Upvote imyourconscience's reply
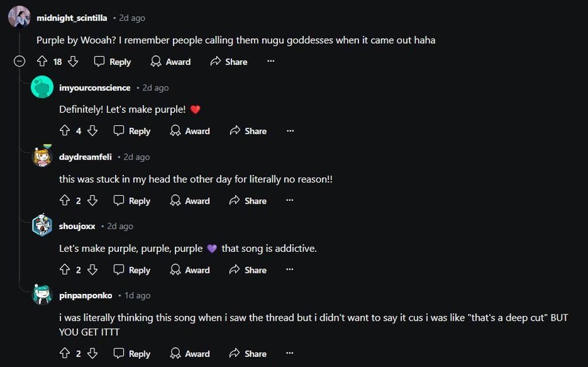The image size is (588, 367). coord(65,131)
